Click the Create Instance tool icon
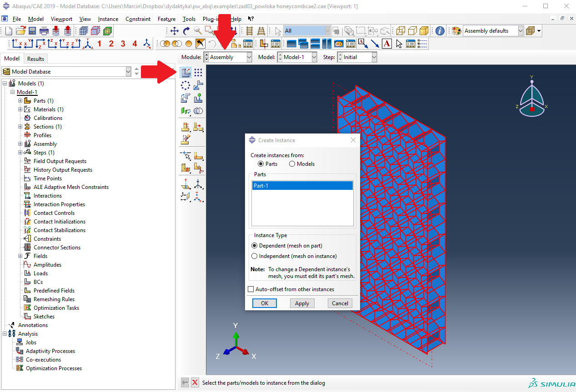 click(185, 72)
